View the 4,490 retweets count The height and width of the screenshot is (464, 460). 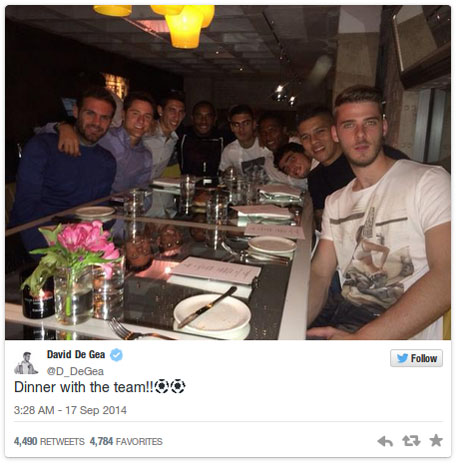(x=25, y=441)
